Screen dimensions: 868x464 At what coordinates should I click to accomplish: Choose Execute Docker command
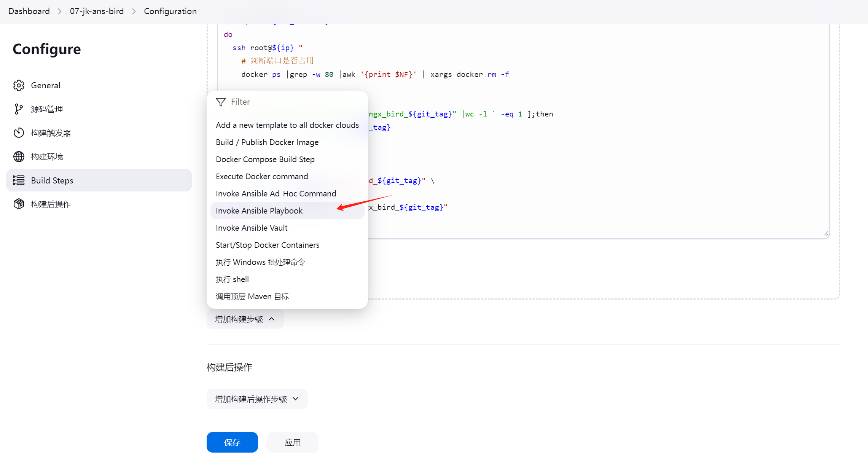pos(287,176)
